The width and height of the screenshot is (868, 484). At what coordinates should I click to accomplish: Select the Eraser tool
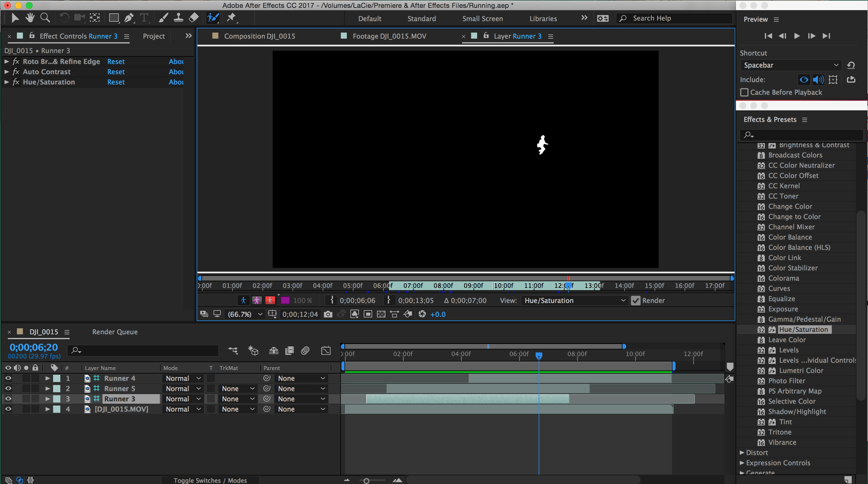click(193, 18)
